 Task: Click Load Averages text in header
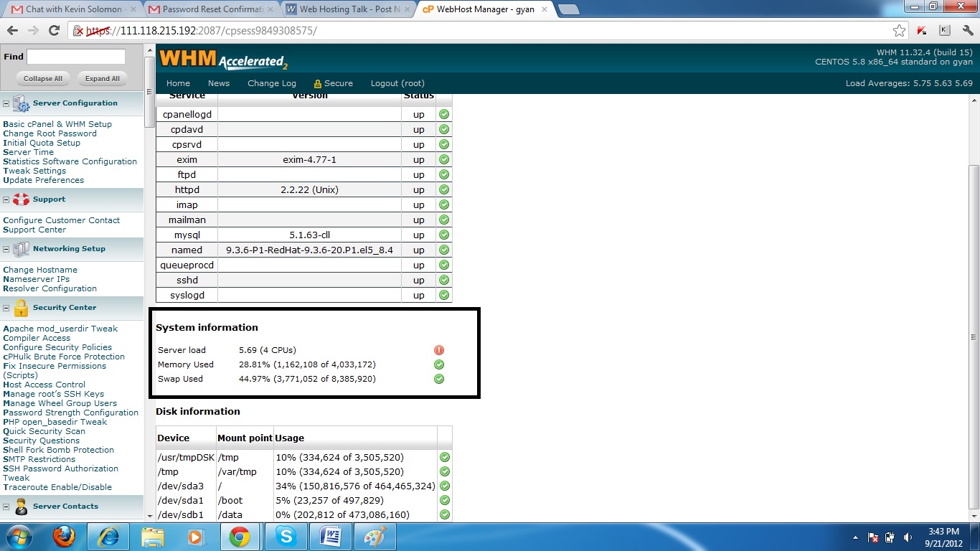(909, 83)
